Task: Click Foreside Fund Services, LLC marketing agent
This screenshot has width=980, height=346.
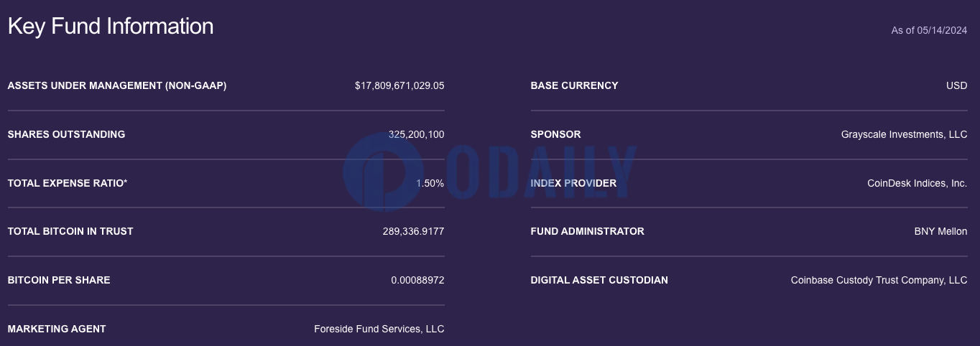Action: [379, 329]
